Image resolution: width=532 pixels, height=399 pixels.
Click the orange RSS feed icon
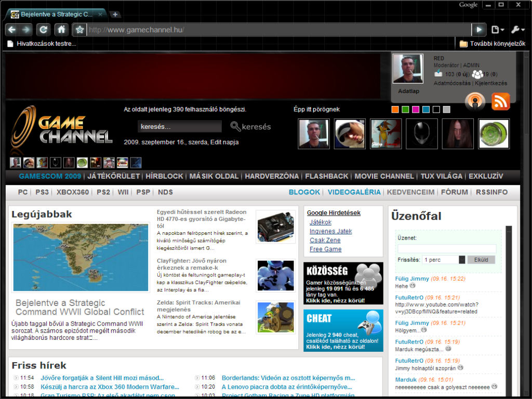[501, 101]
